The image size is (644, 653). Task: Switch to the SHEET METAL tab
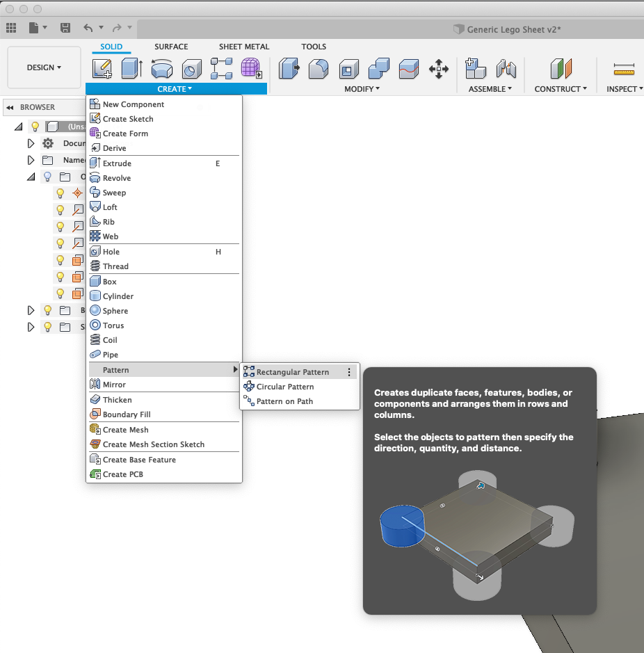244,47
